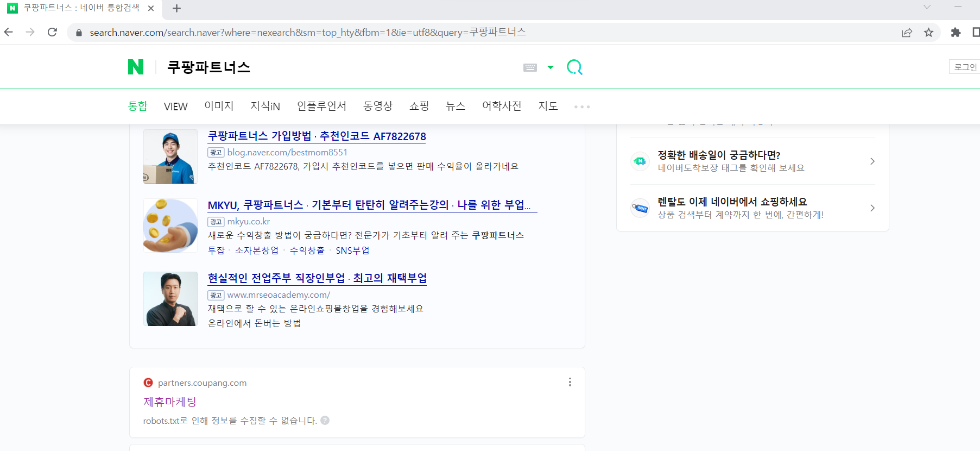Select the 통합 tab
Image resolution: width=980 pixels, height=451 pixels.
pos(138,106)
